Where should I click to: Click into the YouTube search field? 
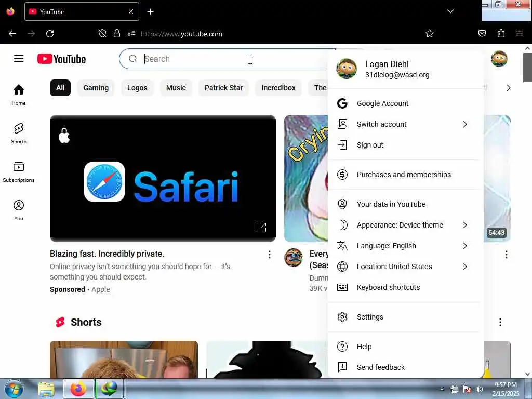pyautogui.click(x=227, y=59)
